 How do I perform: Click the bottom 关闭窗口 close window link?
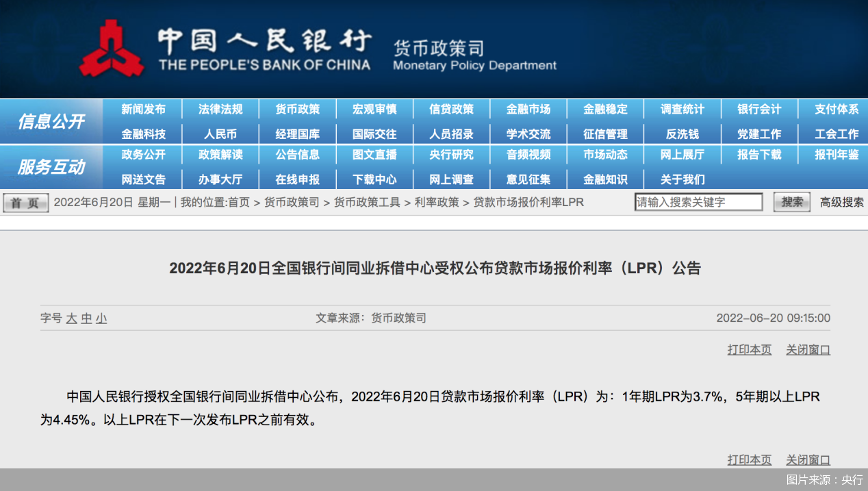pyautogui.click(x=808, y=460)
